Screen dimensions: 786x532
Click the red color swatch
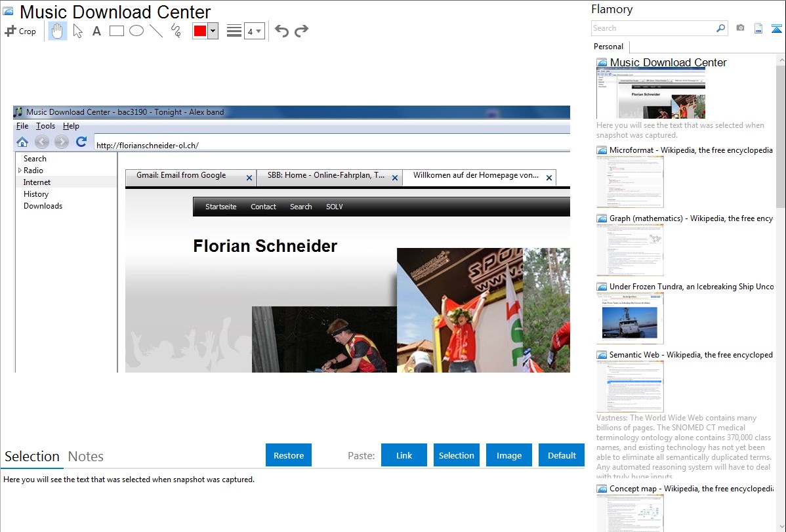(x=200, y=31)
